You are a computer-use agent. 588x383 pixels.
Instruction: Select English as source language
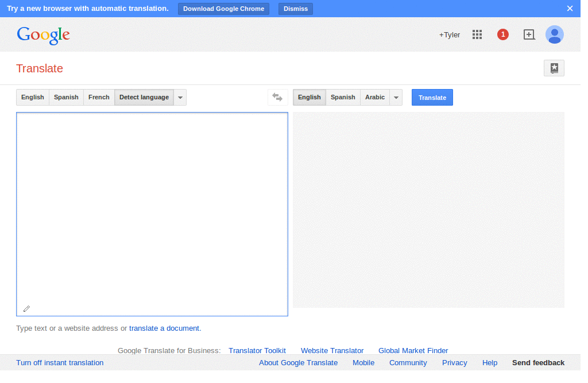[x=33, y=97]
